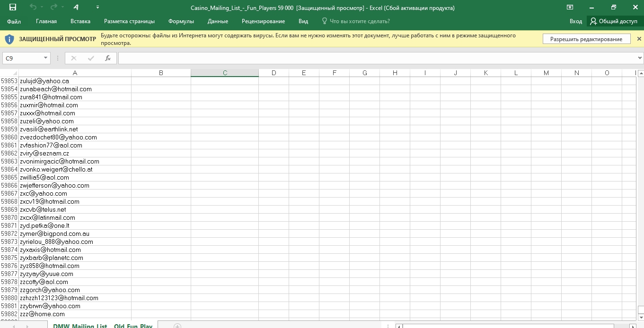Switch to the 'Формулы' ribbon tab
This screenshot has width=644, height=328.
(181, 21)
